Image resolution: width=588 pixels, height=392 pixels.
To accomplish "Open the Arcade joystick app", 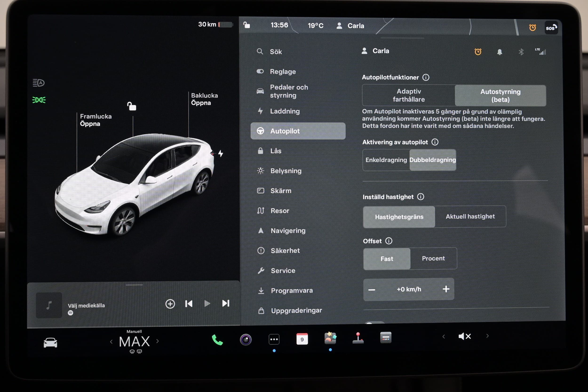I will pyautogui.click(x=358, y=338).
